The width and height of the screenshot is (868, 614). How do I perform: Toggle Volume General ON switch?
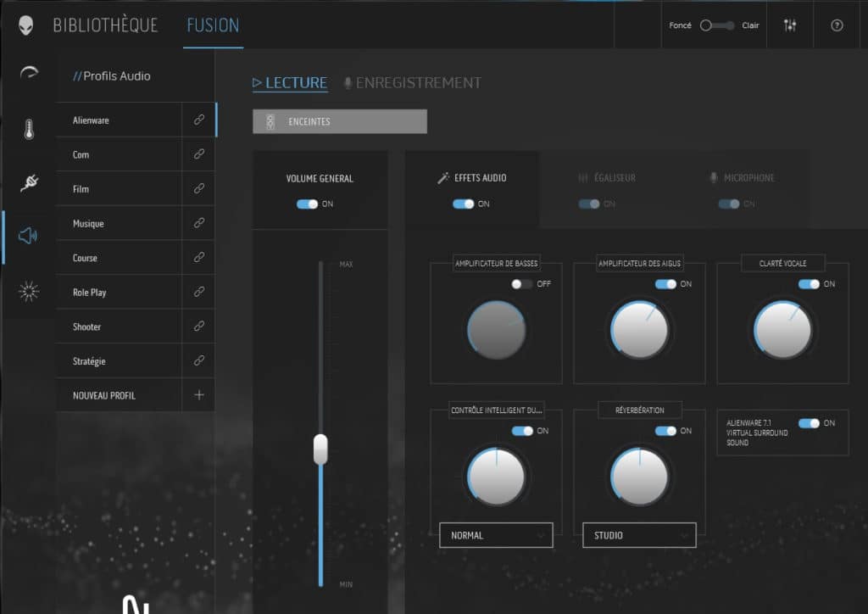click(307, 204)
